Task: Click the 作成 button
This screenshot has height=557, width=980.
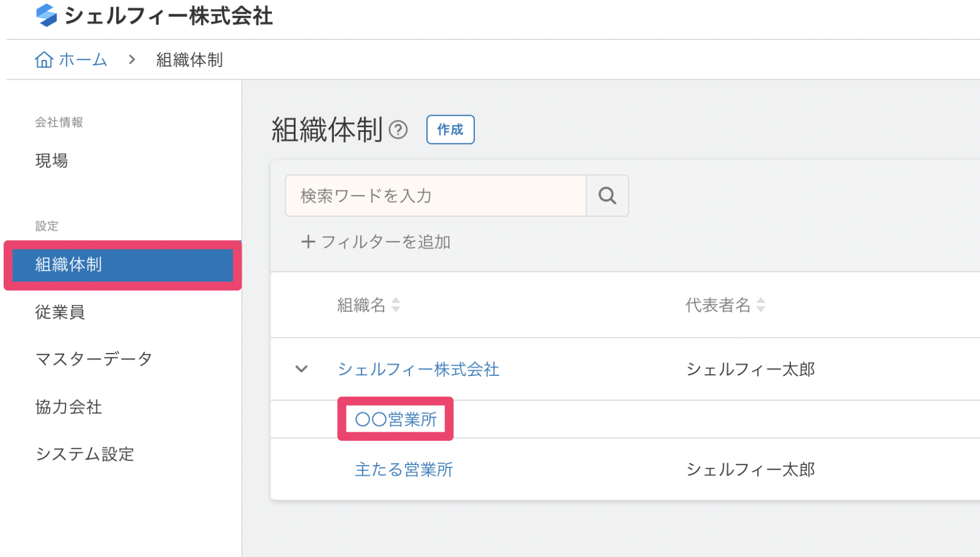Action: 450,130
